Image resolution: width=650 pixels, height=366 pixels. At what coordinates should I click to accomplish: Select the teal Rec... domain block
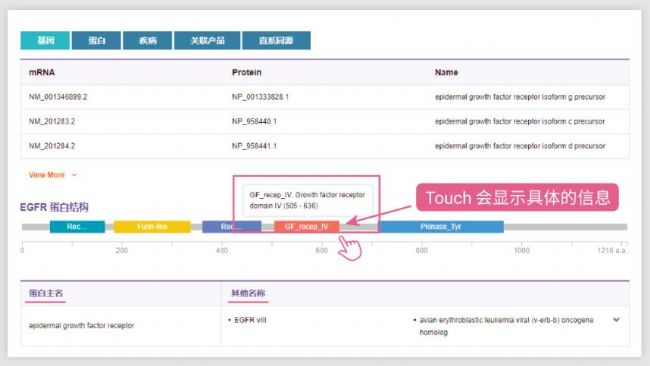coord(77,227)
